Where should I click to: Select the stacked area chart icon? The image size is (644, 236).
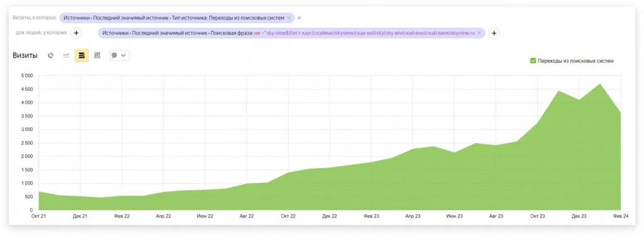click(x=81, y=55)
